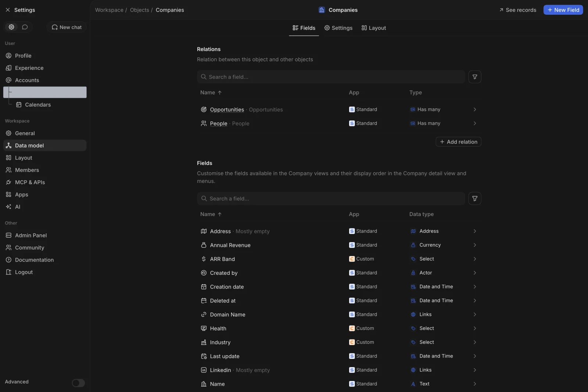This screenshot has width=588, height=392.
Task: Switch to the Settings tab
Action: (x=338, y=28)
